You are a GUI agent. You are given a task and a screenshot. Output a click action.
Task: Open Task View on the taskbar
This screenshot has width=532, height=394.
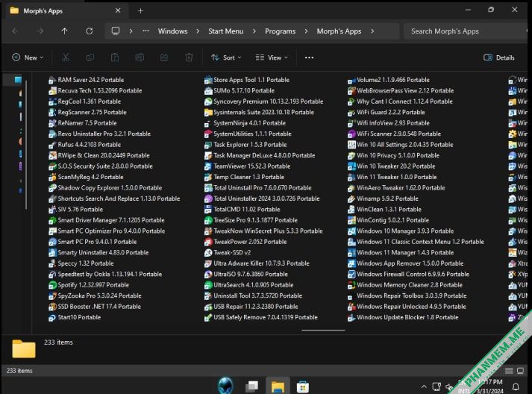(x=251, y=387)
